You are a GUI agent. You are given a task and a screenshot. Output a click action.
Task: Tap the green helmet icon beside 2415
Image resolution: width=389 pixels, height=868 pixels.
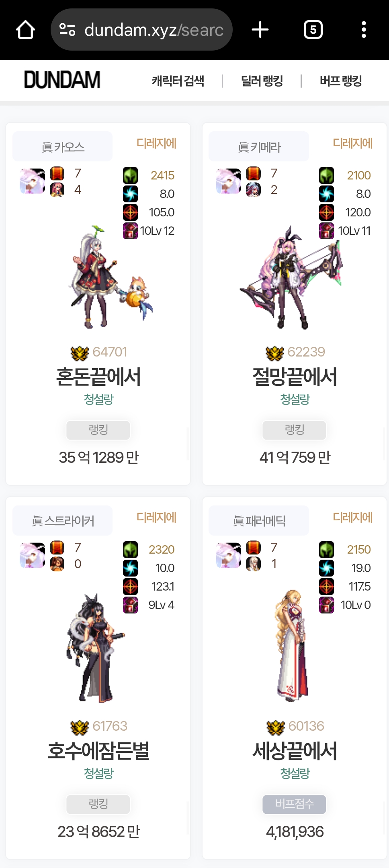coord(130,175)
